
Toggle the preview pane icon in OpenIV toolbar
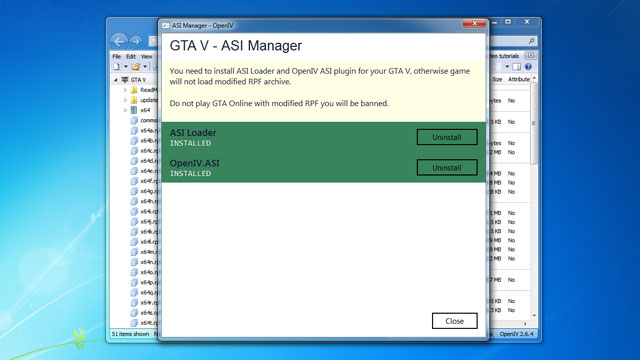517,67
